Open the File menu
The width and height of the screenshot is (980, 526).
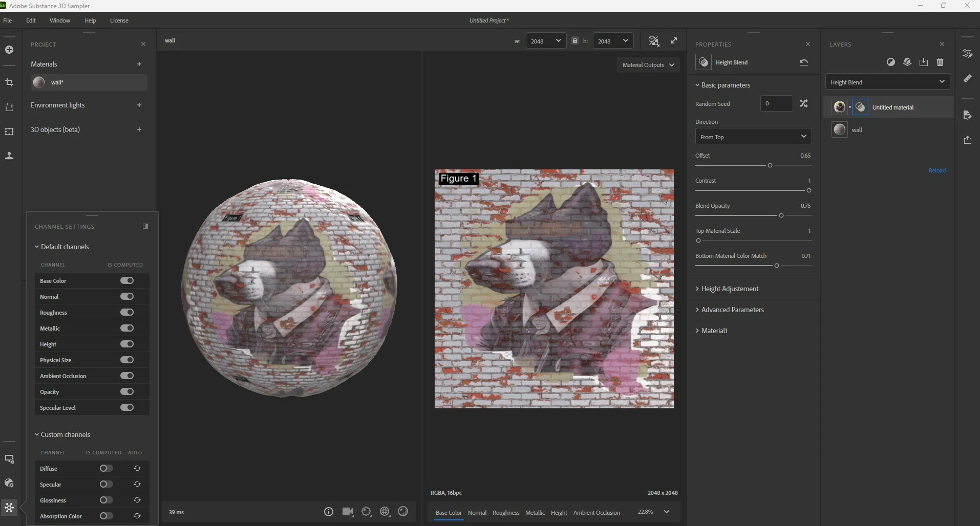pyautogui.click(x=8, y=20)
